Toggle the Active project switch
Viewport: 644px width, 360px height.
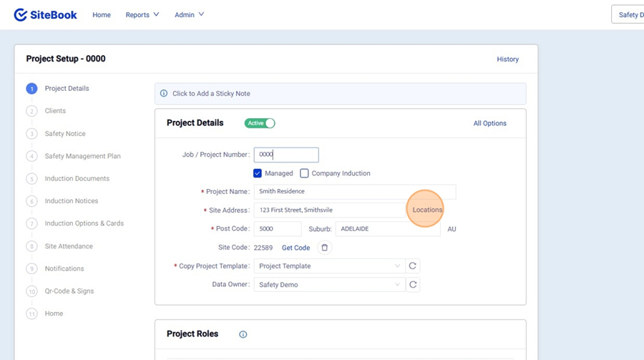(260, 123)
